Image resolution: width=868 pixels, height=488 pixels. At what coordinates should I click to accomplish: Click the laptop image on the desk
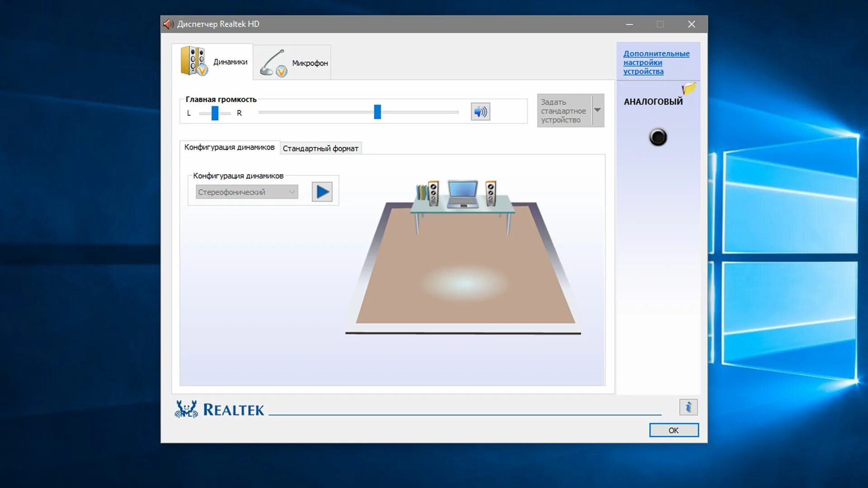click(x=462, y=194)
